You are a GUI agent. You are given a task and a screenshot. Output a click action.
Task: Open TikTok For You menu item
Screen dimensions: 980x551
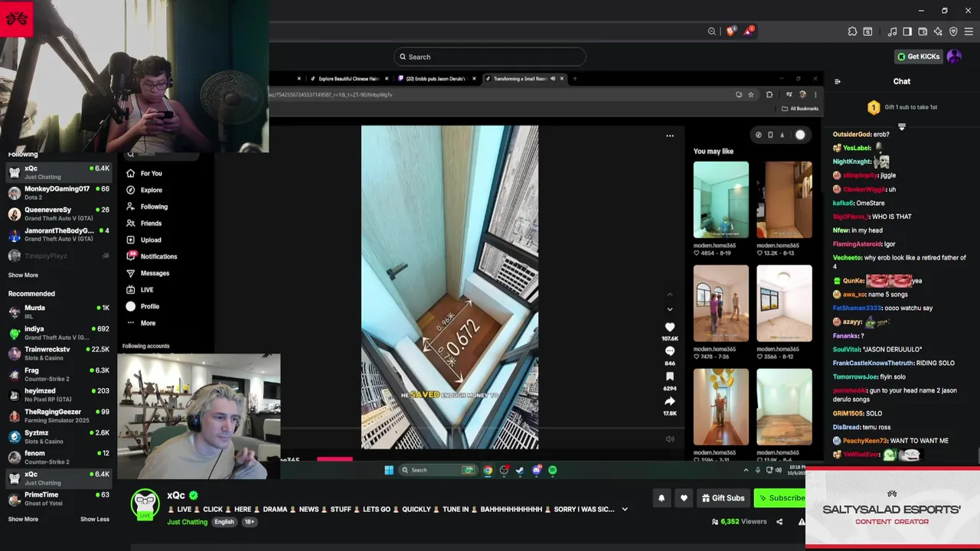(151, 174)
